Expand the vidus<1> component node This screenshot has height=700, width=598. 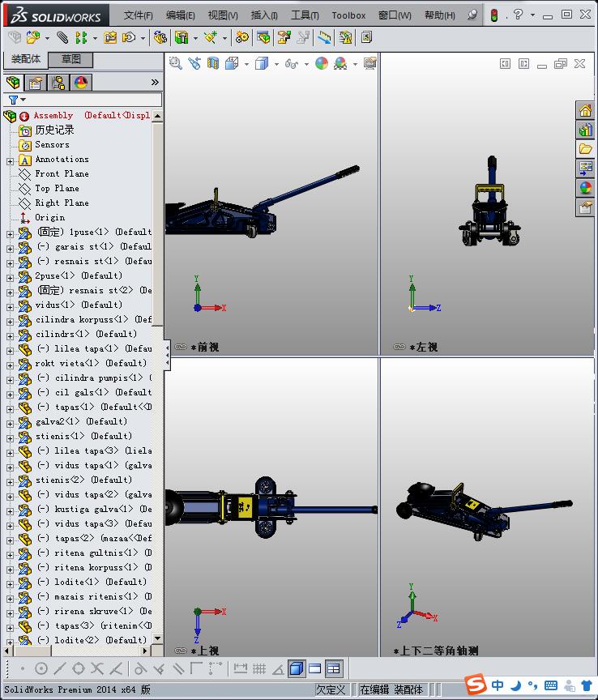(x=10, y=307)
